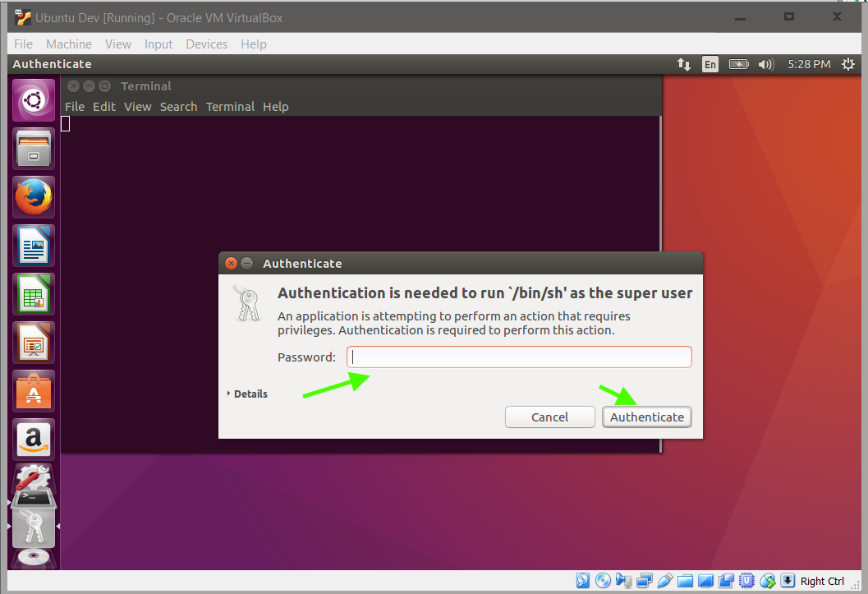The width and height of the screenshot is (868, 594).
Task: Open Terminal window's File menu
Action: [75, 107]
